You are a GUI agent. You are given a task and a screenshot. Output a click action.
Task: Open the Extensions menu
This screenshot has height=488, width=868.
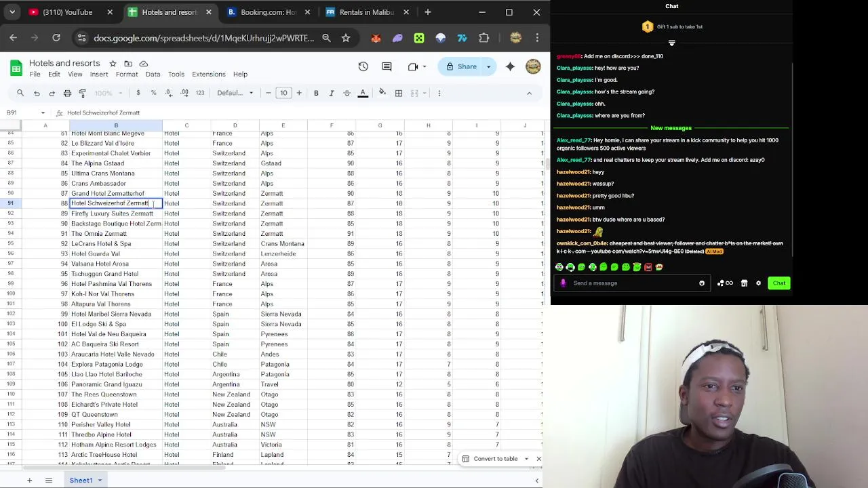point(209,74)
